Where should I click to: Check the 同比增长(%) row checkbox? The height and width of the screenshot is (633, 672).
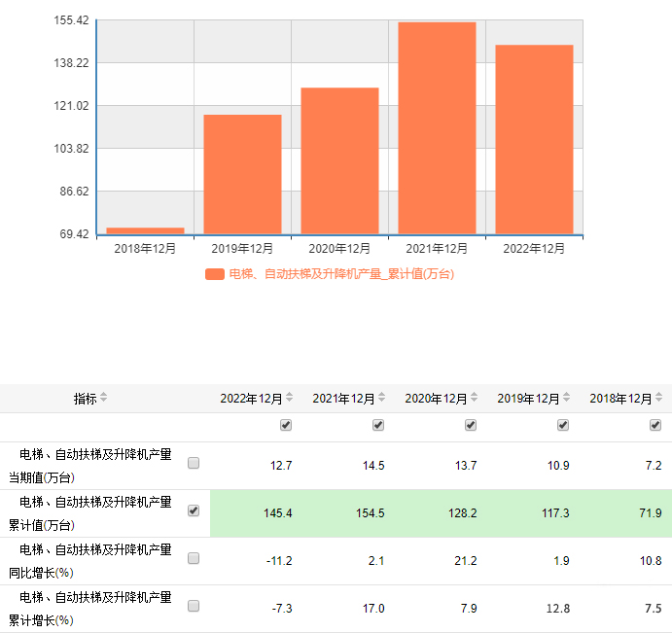(194, 558)
